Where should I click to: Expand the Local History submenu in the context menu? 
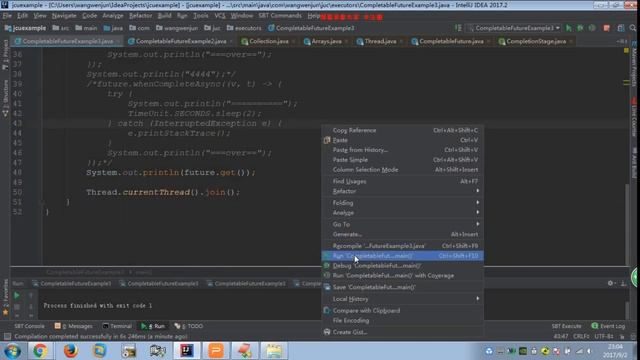point(402,299)
